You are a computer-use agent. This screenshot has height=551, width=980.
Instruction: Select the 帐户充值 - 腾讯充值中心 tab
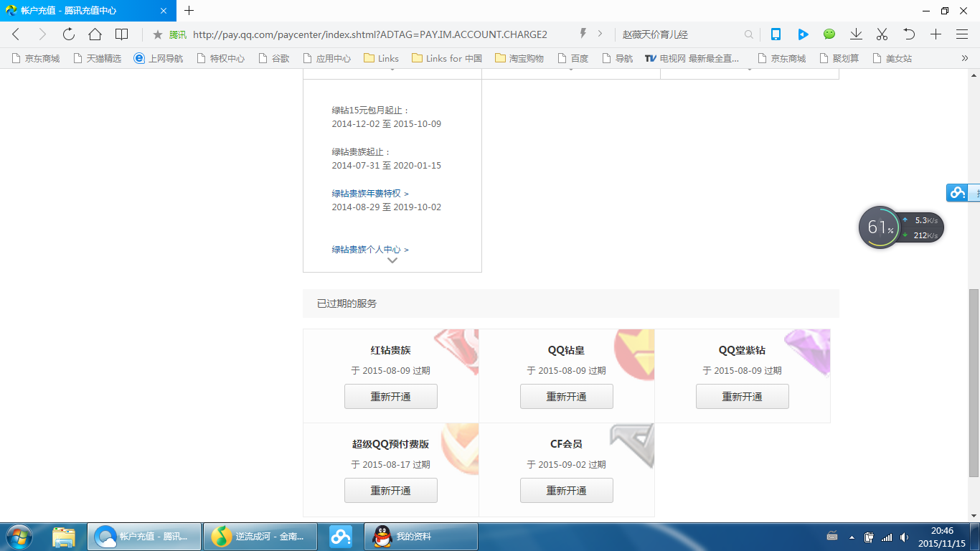click(x=88, y=11)
